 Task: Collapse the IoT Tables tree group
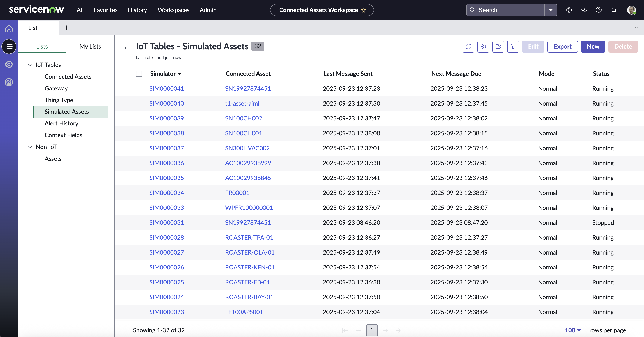pos(30,65)
